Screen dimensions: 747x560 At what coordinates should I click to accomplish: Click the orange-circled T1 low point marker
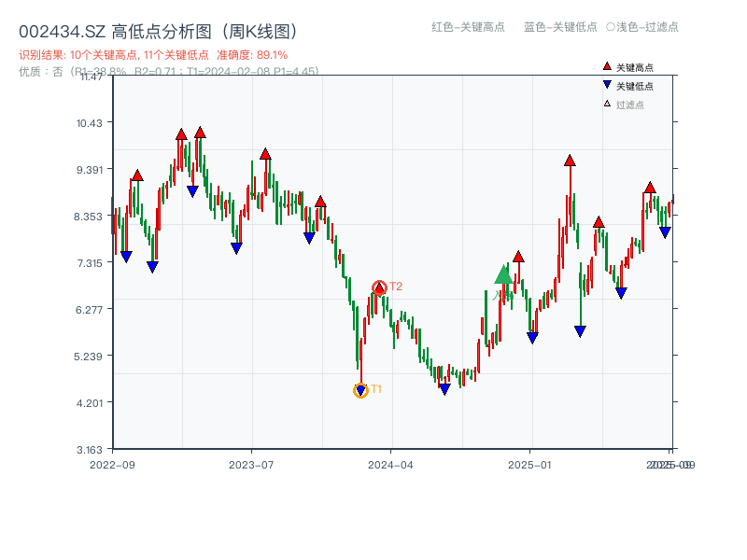360,390
